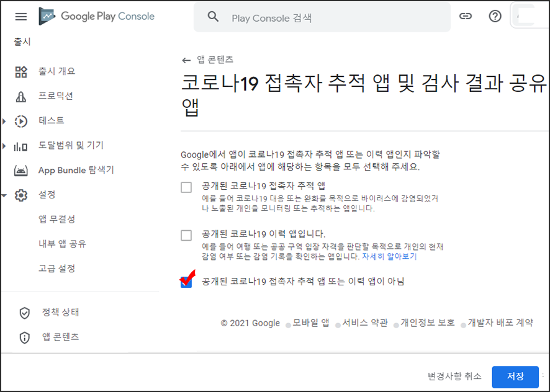Expand the 도달범위 및 기기 section
The height and width of the screenshot is (392, 550).
click(5, 146)
